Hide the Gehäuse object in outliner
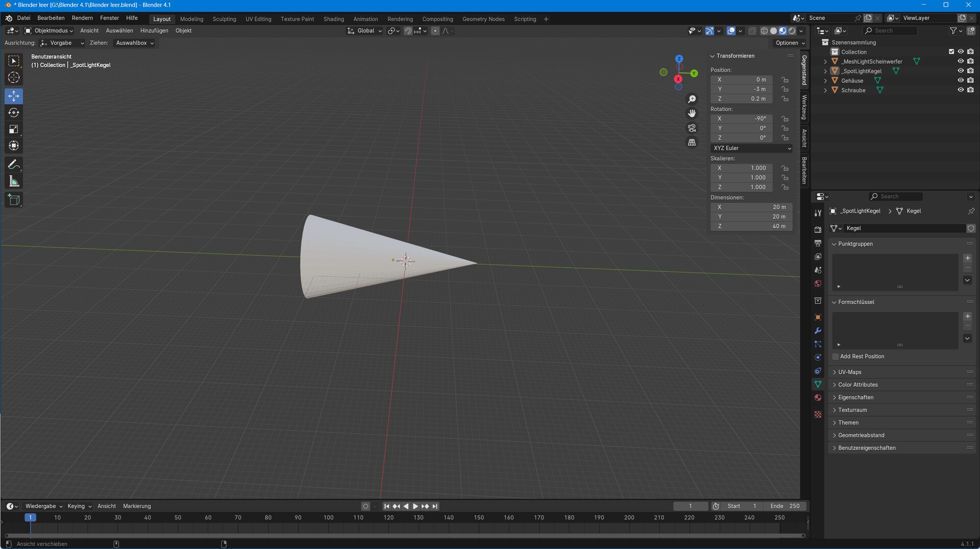This screenshot has width=980, height=549. 960,81
